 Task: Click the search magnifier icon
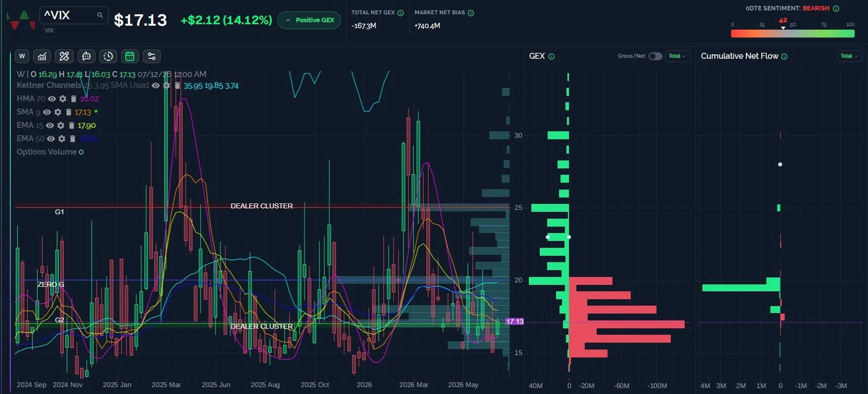tap(100, 15)
